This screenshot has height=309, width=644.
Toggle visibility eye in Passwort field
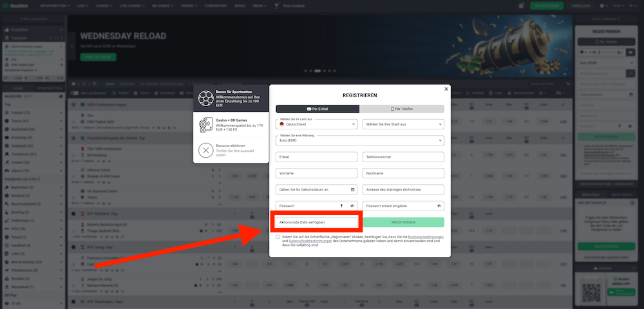[352, 206]
